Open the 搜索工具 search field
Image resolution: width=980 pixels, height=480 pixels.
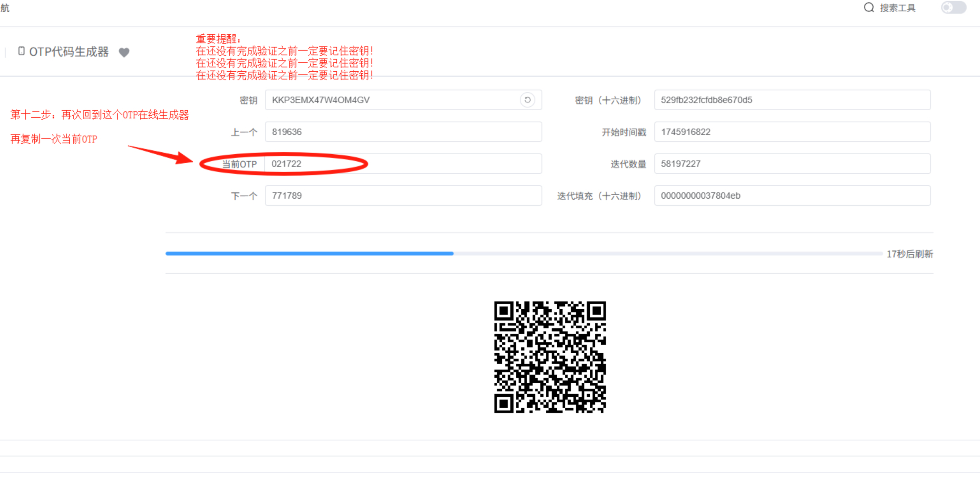click(897, 8)
